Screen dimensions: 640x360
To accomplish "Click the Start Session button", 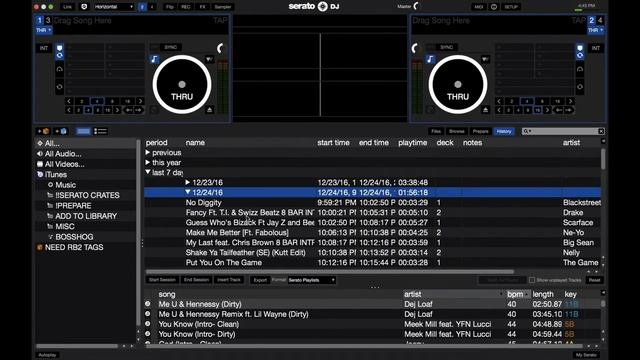I will coord(162,280).
